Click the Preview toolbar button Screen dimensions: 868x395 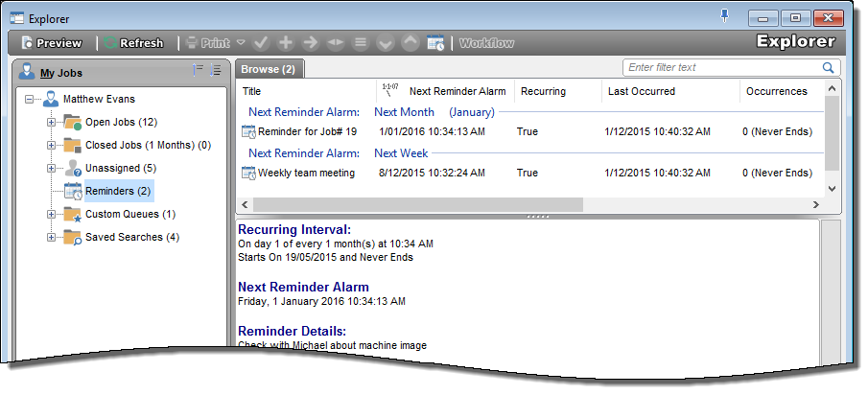pos(51,43)
